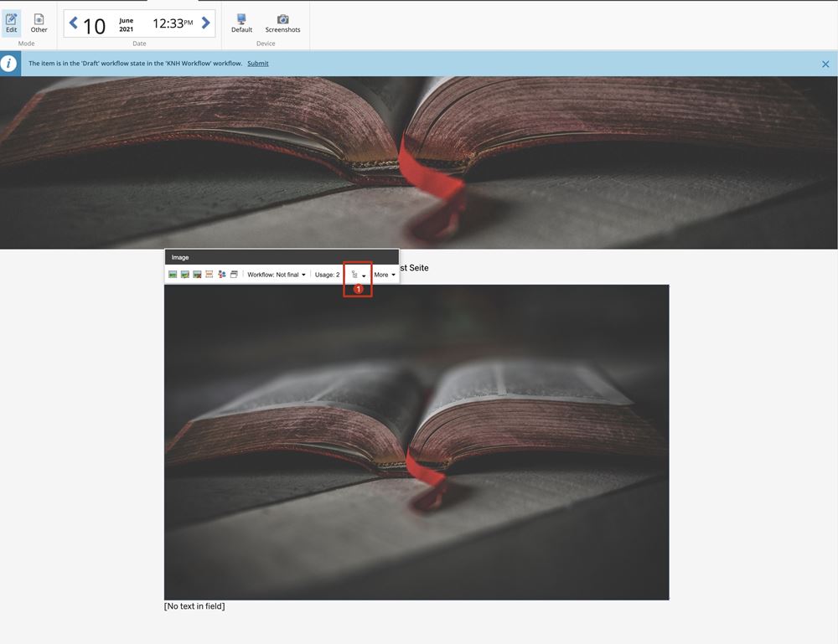This screenshot has width=838, height=644.
Task: Click the blue info icon in notification bar
Action: click(x=9, y=64)
